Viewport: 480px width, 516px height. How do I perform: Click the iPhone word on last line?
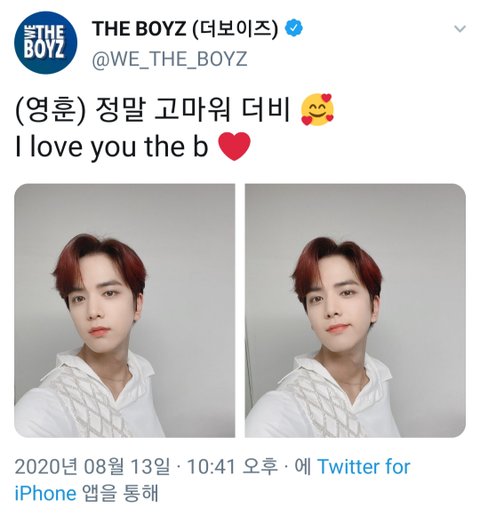(x=45, y=493)
